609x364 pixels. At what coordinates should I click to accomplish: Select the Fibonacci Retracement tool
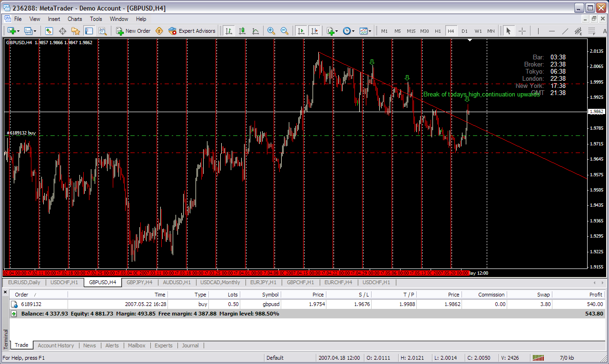pos(591,31)
